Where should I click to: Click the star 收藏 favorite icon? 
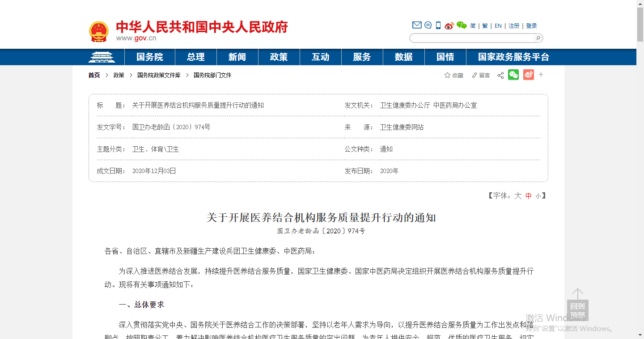447,75
